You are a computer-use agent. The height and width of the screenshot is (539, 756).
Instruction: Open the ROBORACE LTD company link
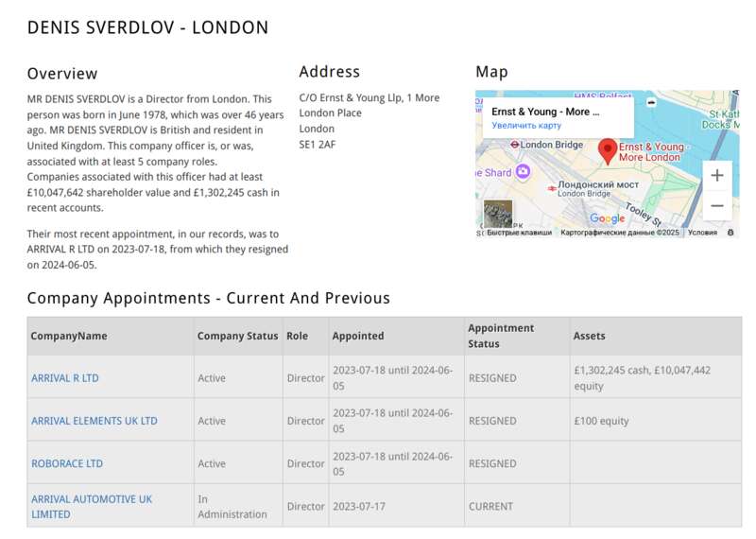click(67, 463)
